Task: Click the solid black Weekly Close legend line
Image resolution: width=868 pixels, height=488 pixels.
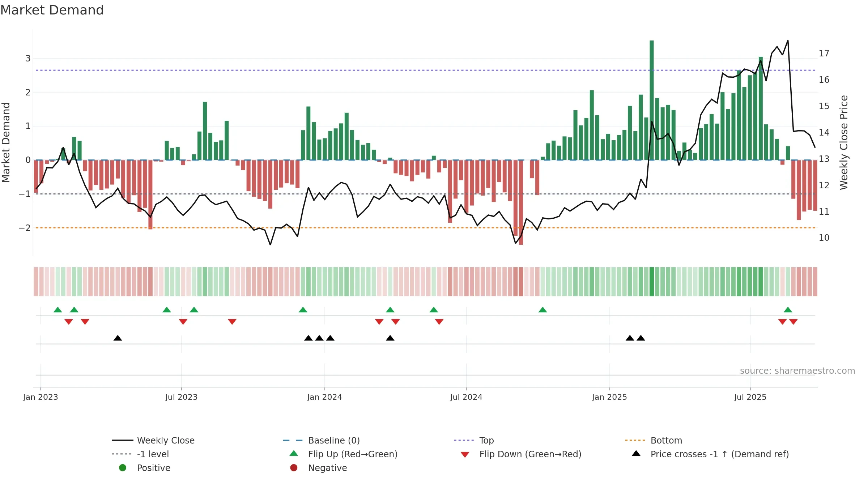Action: coord(123,440)
